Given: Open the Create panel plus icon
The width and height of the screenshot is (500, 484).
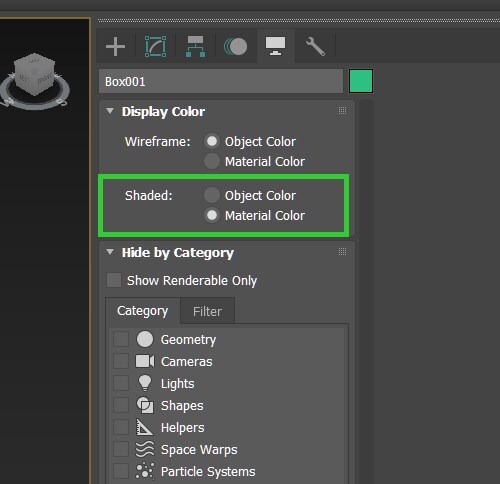Looking at the screenshot, I should tap(115, 46).
